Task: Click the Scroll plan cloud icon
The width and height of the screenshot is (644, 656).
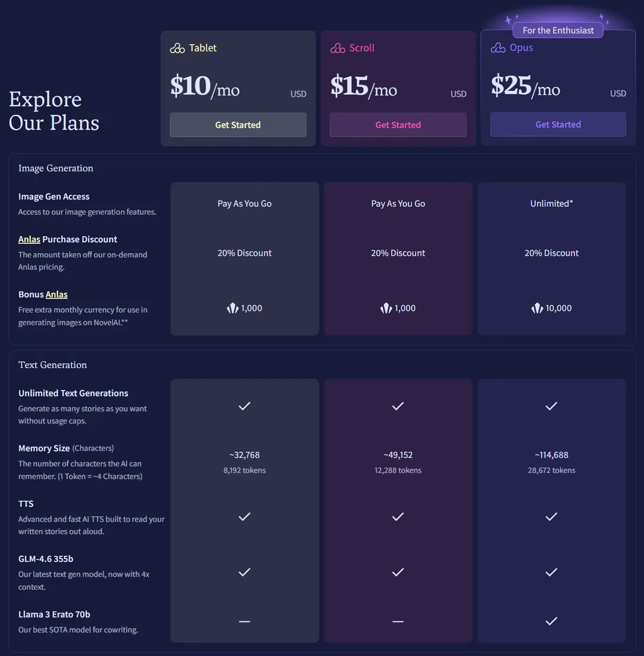Action: click(337, 48)
